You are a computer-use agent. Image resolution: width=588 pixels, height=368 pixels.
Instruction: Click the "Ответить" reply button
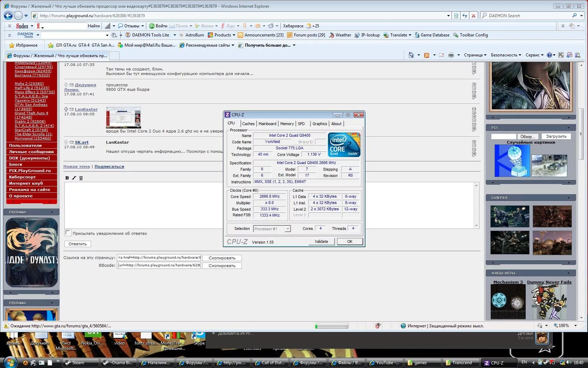(x=78, y=244)
